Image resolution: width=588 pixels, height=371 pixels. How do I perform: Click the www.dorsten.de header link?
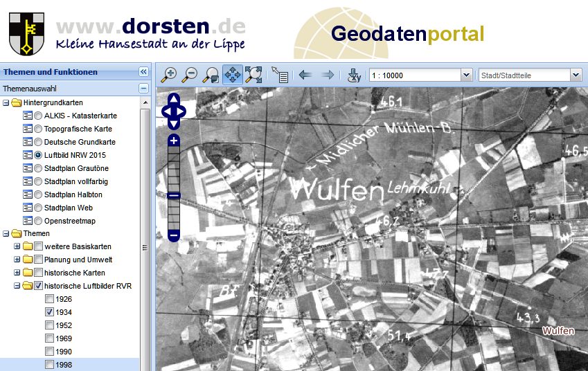pos(150,26)
